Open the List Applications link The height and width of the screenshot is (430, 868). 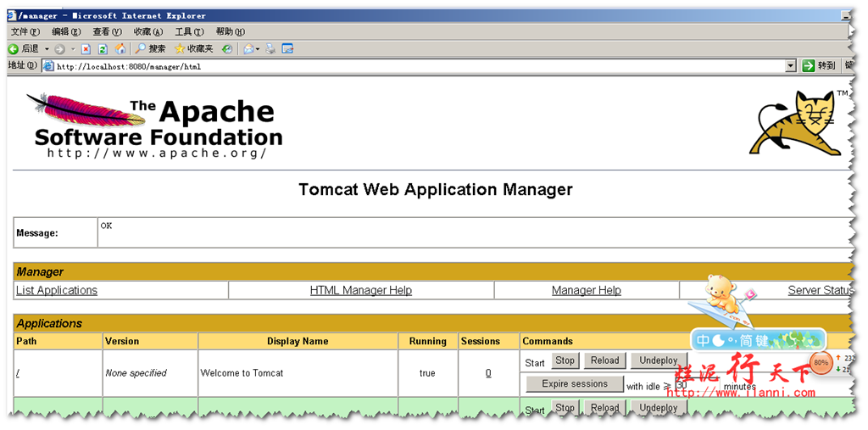click(x=57, y=290)
